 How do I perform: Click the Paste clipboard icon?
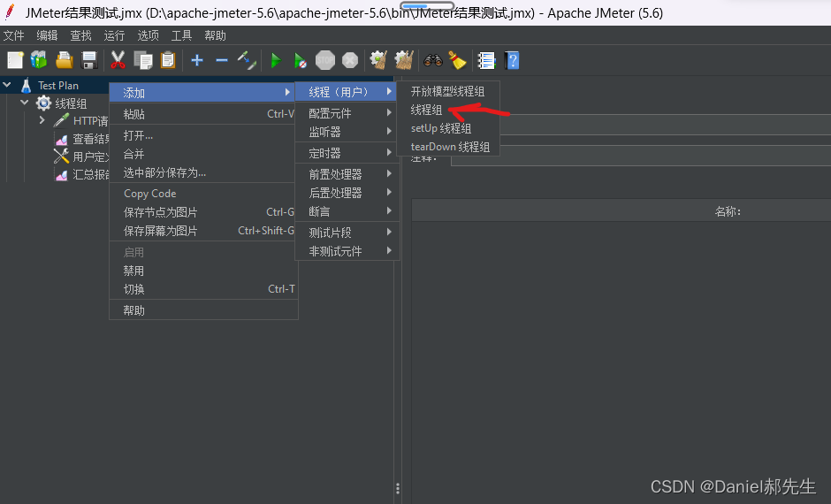point(168,60)
